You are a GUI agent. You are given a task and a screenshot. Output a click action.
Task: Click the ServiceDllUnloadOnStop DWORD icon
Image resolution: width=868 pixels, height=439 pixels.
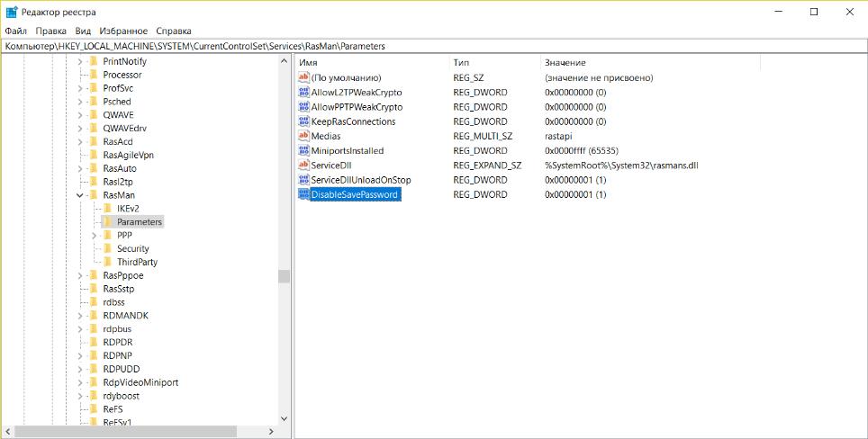[x=303, y=180]
